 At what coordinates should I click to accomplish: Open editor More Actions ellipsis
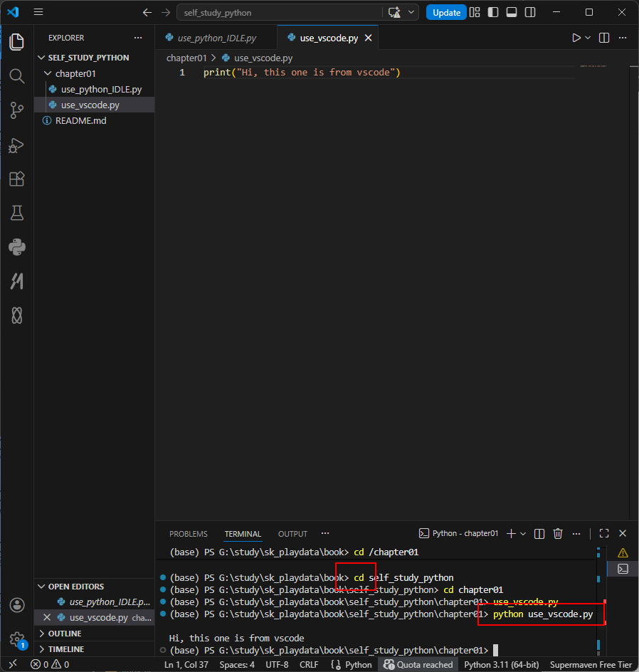tap(623, 38)
